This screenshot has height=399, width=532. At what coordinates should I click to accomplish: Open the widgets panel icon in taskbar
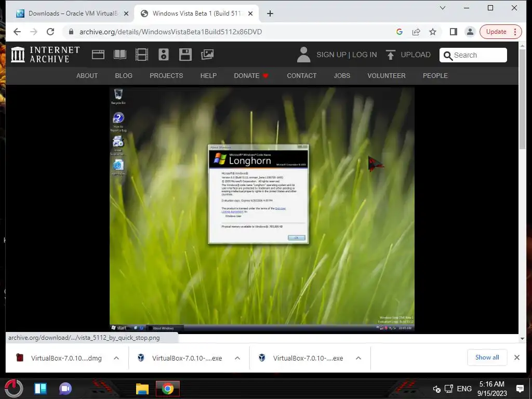(x=41, y=389)
